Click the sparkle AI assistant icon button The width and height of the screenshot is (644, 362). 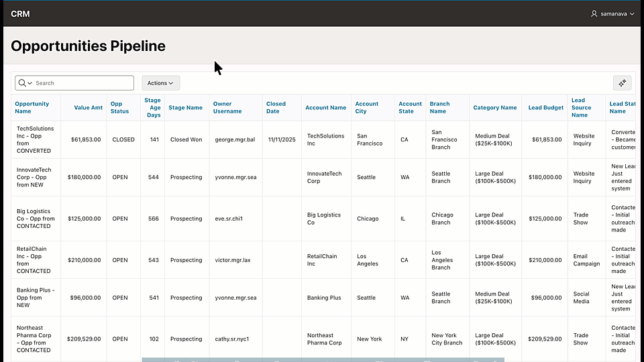pos(623,83)
